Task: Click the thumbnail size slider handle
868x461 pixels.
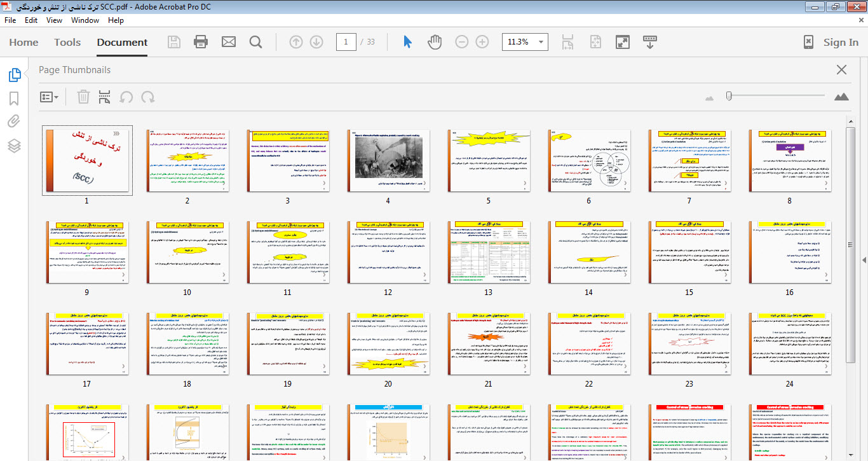Action: coord(729,96)
